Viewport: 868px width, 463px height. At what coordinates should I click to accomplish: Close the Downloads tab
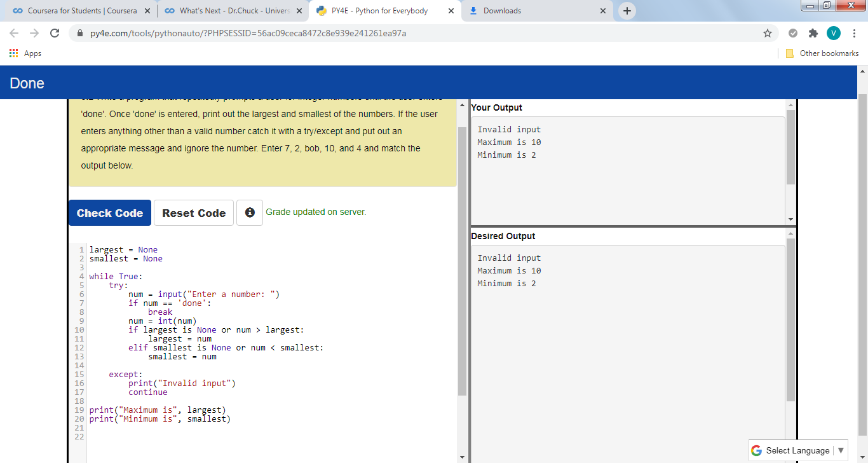(x=602, y=11)
